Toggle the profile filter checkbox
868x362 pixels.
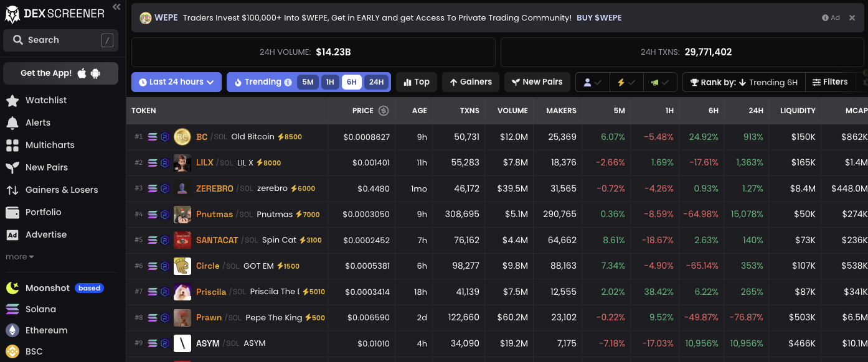592,82
